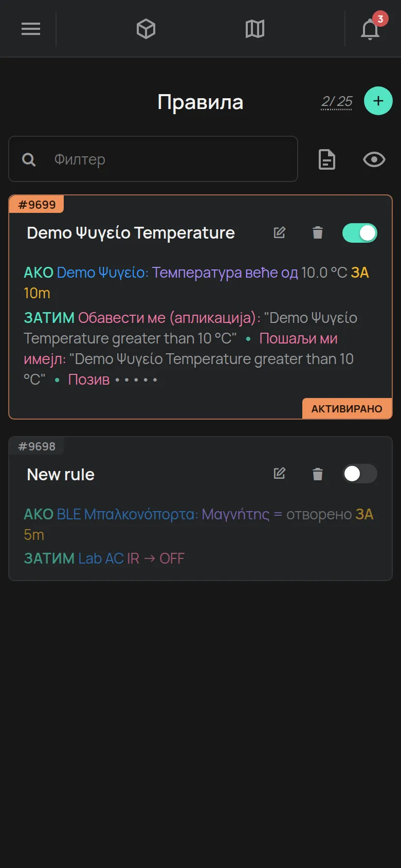Open the New rule title
This screenshot has width=401, height=868.
click(x=61, y=474)
